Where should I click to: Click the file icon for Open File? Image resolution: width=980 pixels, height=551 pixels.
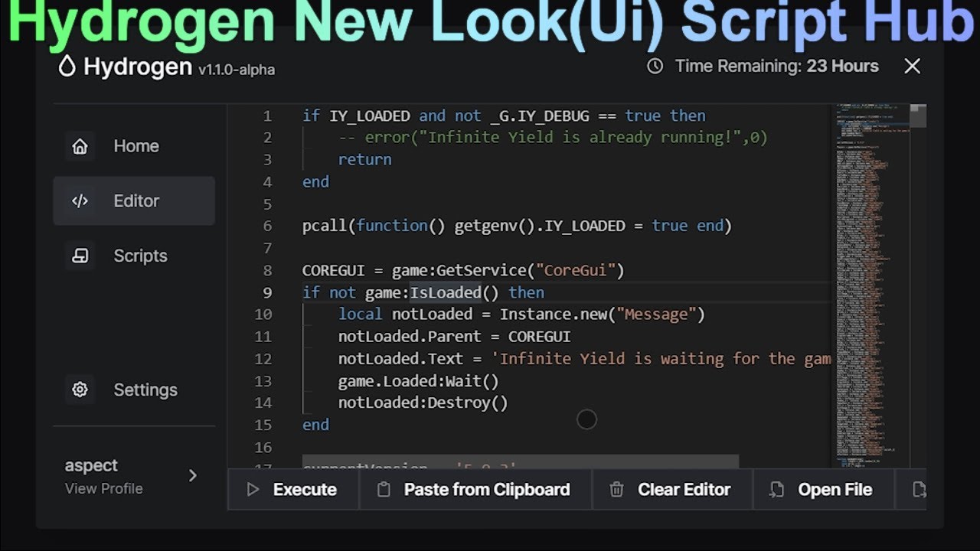click(776, 490)
